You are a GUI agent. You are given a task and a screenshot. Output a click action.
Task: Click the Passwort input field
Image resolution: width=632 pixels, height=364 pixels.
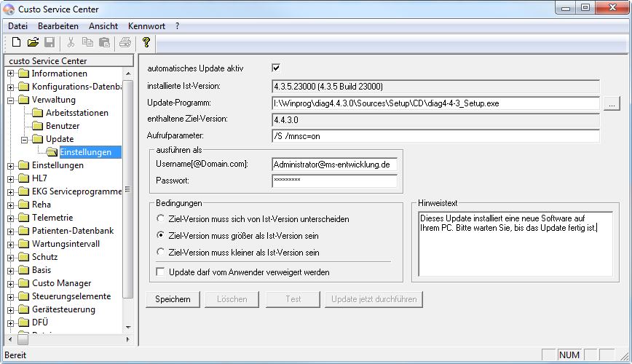pos(334,181)
